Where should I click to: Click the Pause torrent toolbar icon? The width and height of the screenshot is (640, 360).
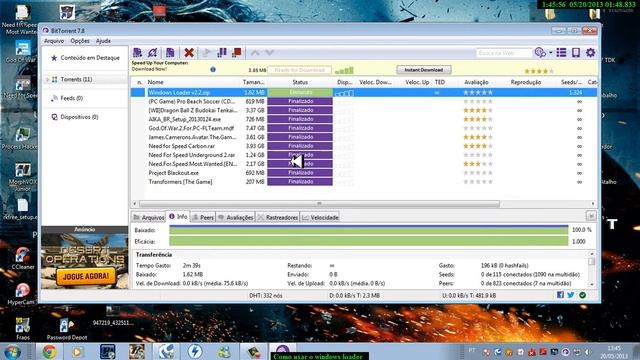[x=222, y=53]
